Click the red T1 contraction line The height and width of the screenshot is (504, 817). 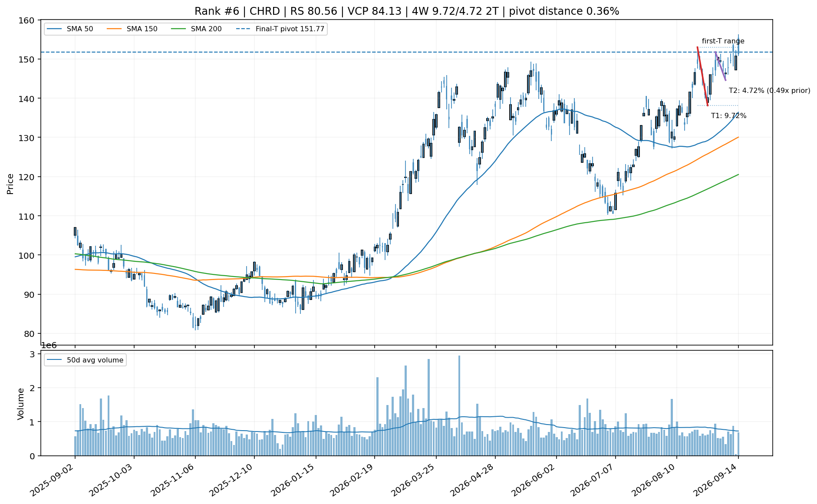click(702, 76)
